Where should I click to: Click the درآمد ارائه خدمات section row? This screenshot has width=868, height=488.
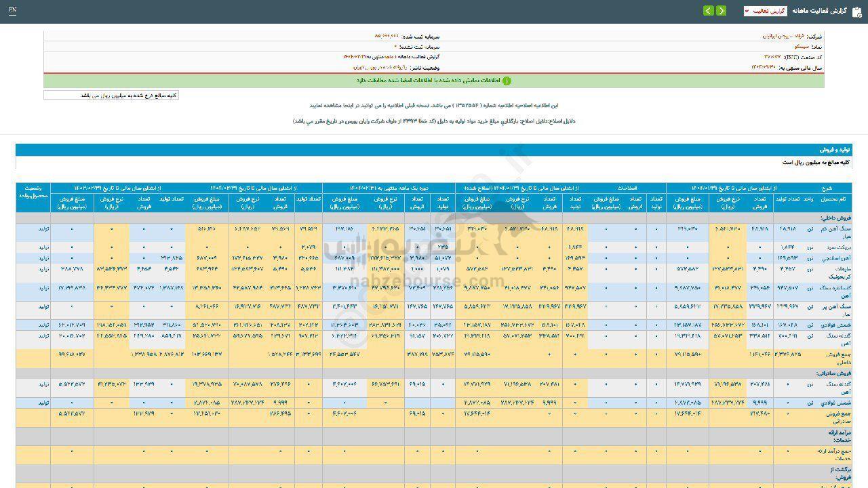click(x=434, y=436)
